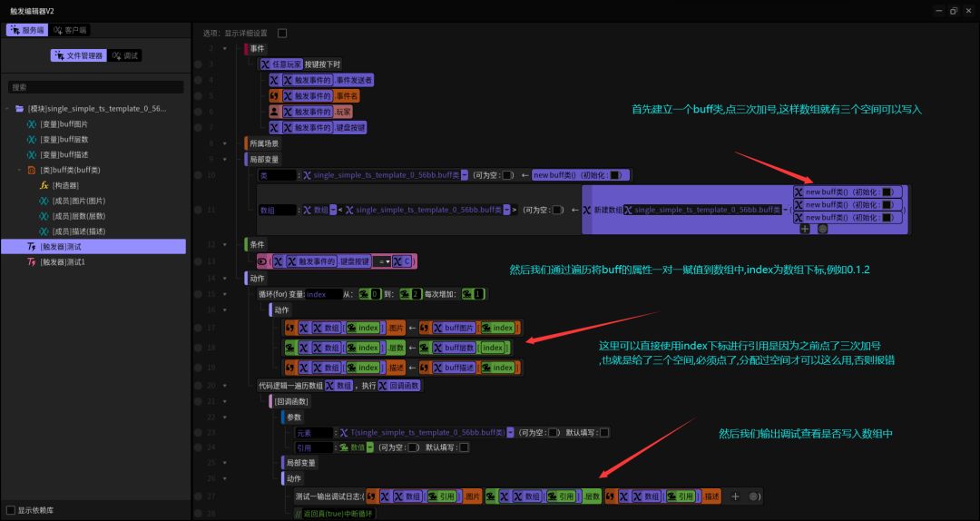Image resolution: width=980 pixels, height=521 pixels.
Task: Click the module folder icon in file tree
Action: (19, 109)
